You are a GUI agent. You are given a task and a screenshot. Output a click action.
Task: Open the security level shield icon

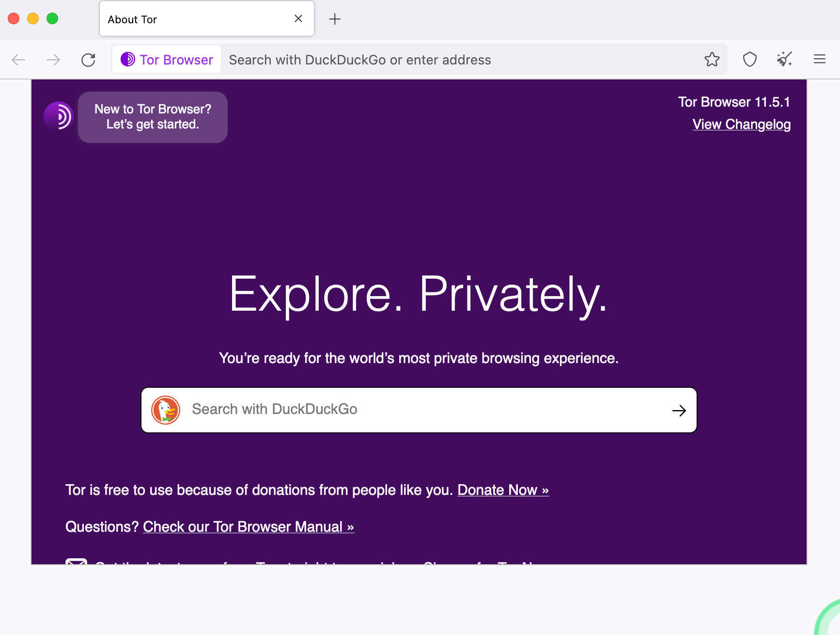point(749,60)
